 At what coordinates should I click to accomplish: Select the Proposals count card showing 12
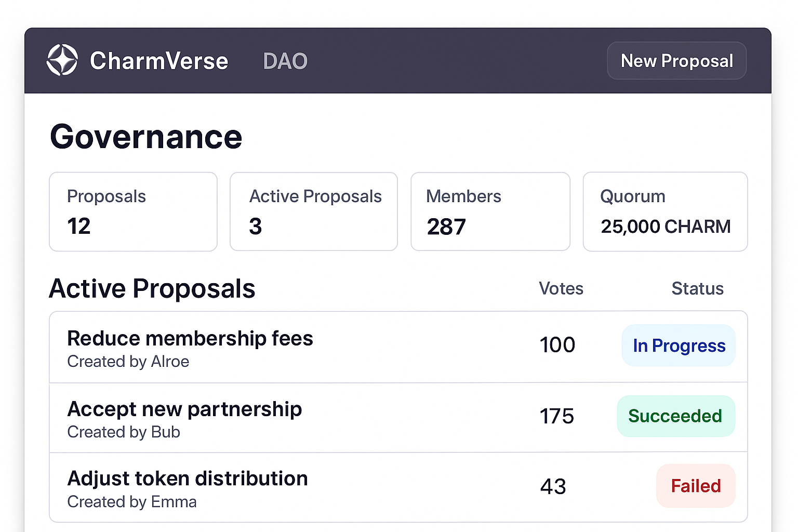pyautogui.click(x=133, y=211)
